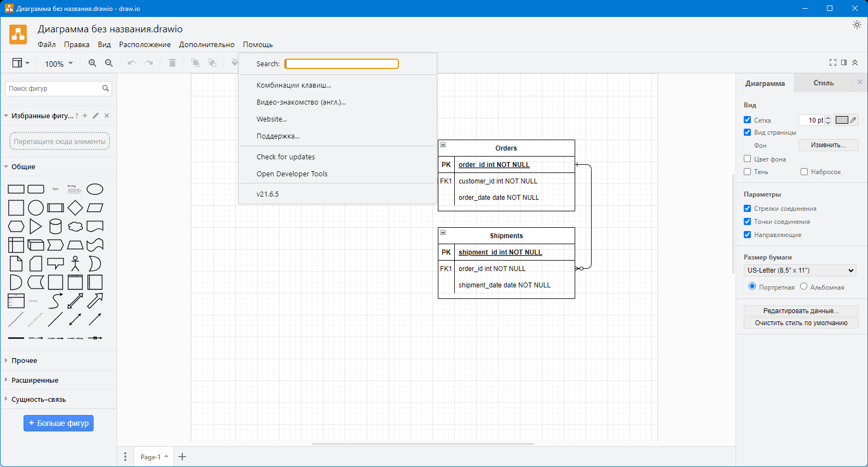Click the fullscreen icon in the toolbar

[x=832, y=62]
